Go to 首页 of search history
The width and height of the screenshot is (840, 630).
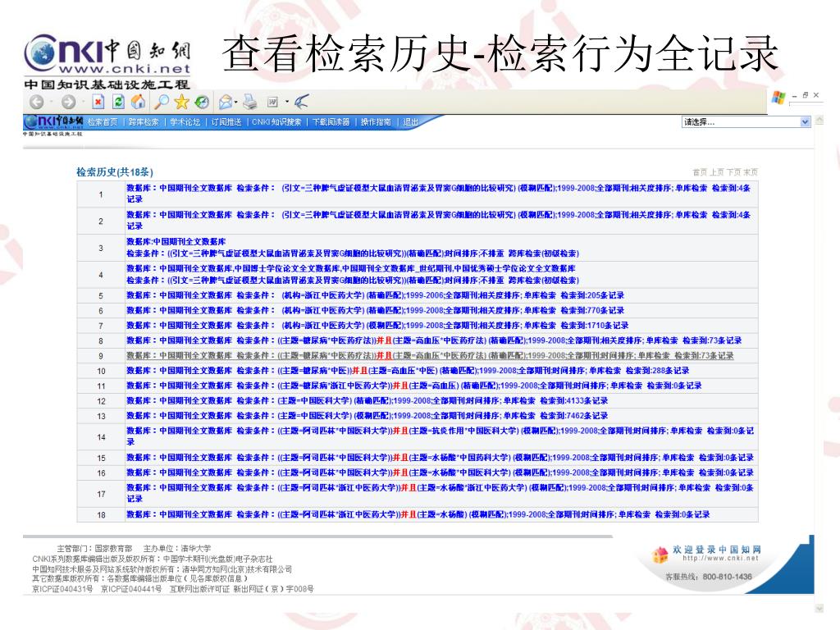[x=700, y=172]
